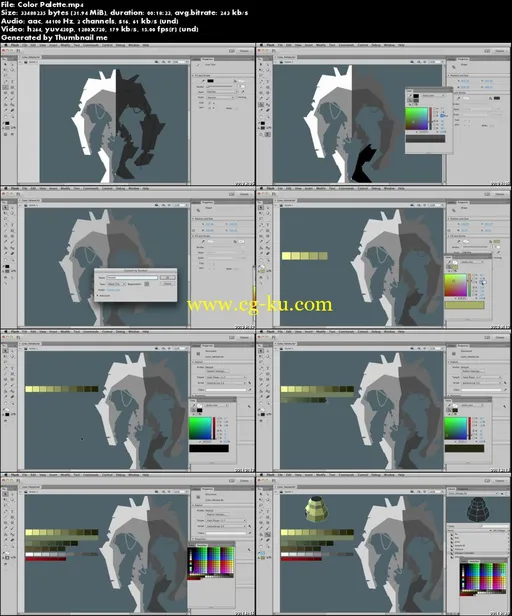The image size is (512, 616).
Task: Open the Style dropdown in the top-left frame's Properties
Action: [222, 92]
